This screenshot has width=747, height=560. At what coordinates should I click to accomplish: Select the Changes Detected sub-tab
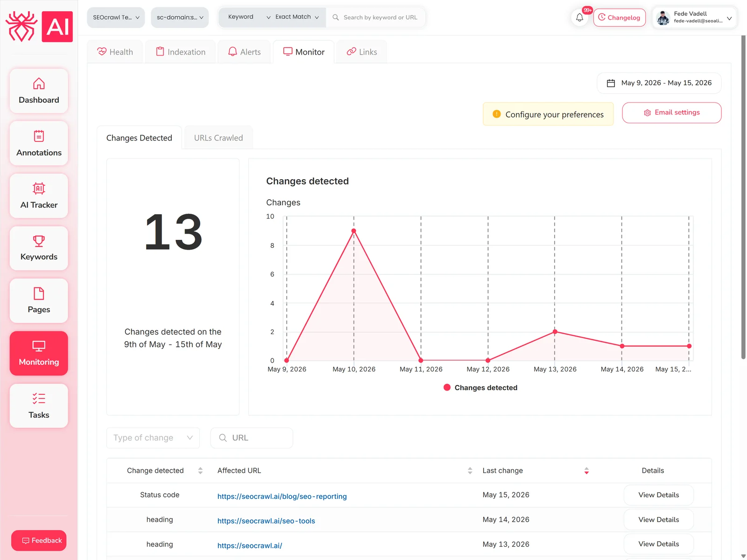(139, 138)
